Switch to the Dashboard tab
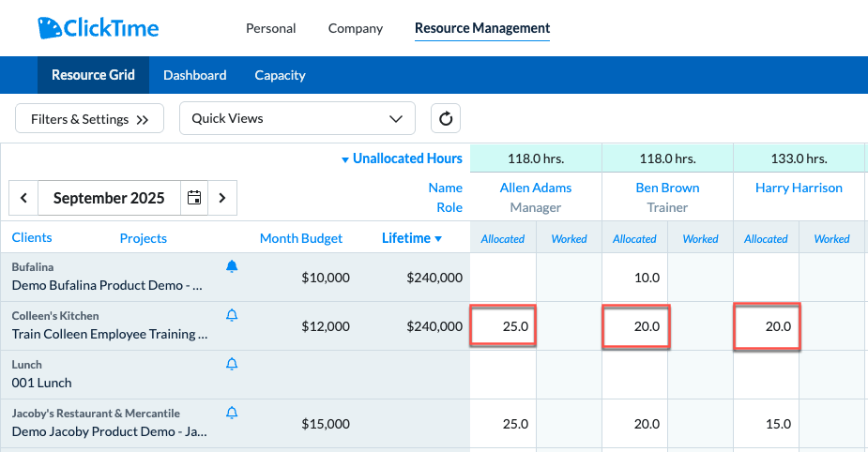 point(195,75)
